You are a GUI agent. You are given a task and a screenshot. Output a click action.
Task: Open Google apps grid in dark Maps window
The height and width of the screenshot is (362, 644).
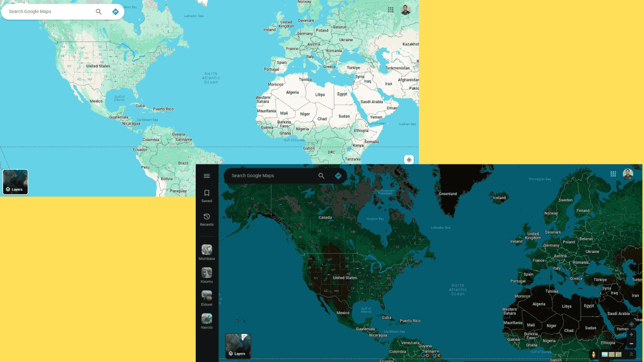613,174
